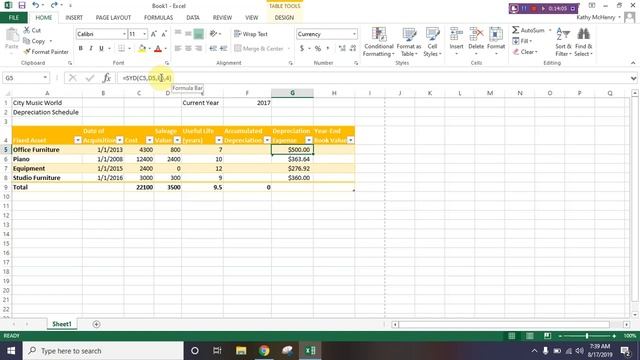640x360 pixels.
Task: Expand the formula bar chevron
Action: tap(633, 78)
